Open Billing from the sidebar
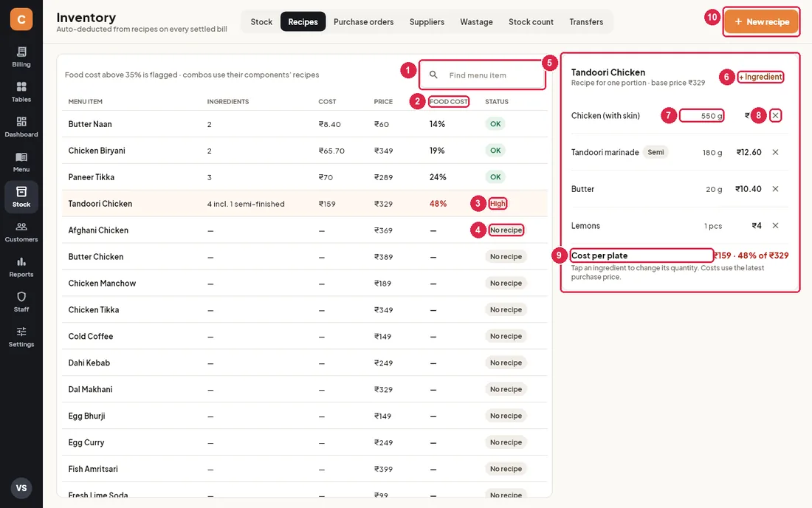The image size is (812, 508). tap(21, 57)
